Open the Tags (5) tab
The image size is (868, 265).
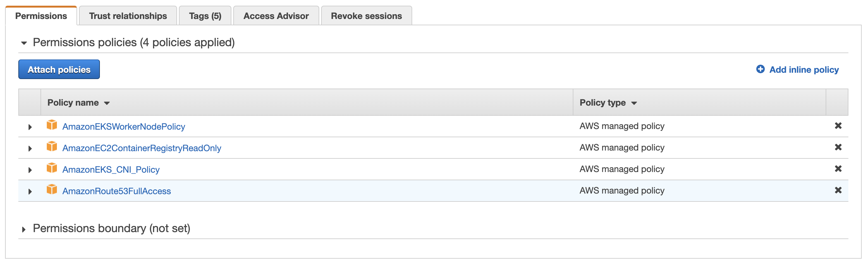click(205, 16)
